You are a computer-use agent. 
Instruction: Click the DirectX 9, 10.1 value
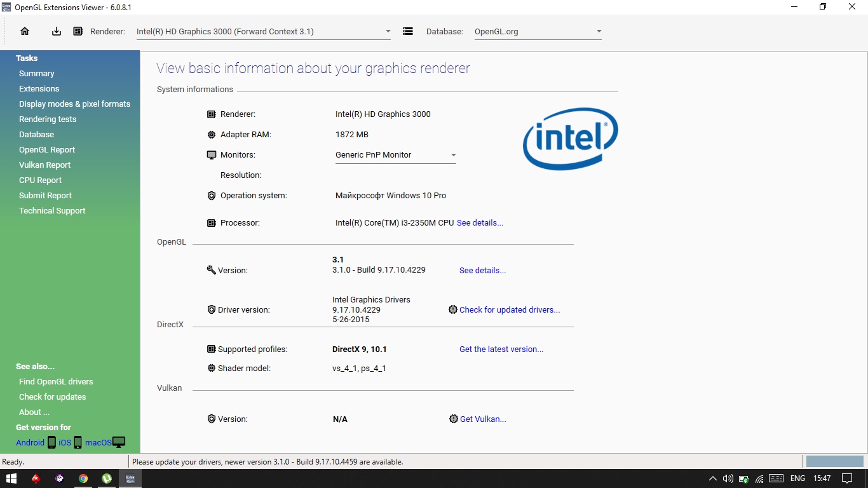360,349
